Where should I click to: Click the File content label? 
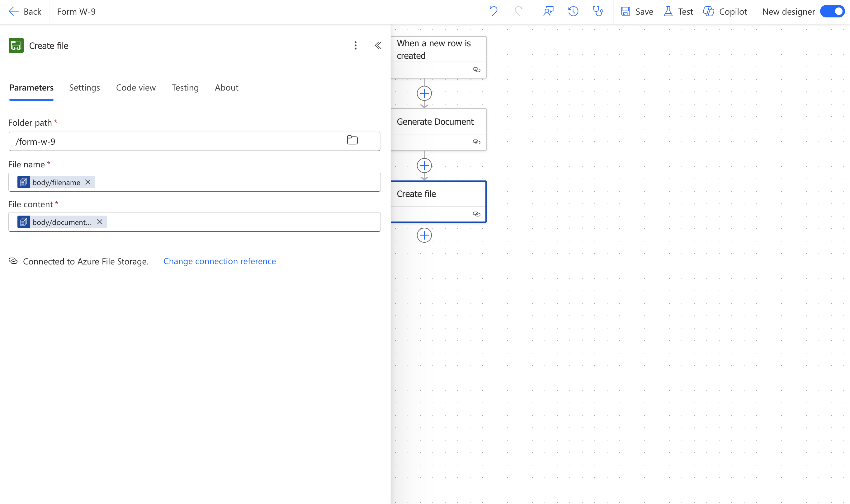31,204
